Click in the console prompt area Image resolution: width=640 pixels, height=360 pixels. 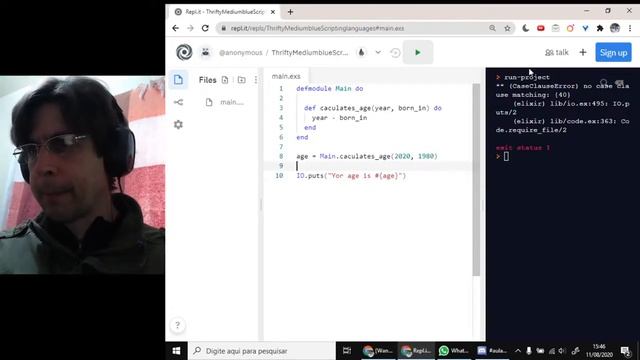pyautogui.click(x=506, y=156)
